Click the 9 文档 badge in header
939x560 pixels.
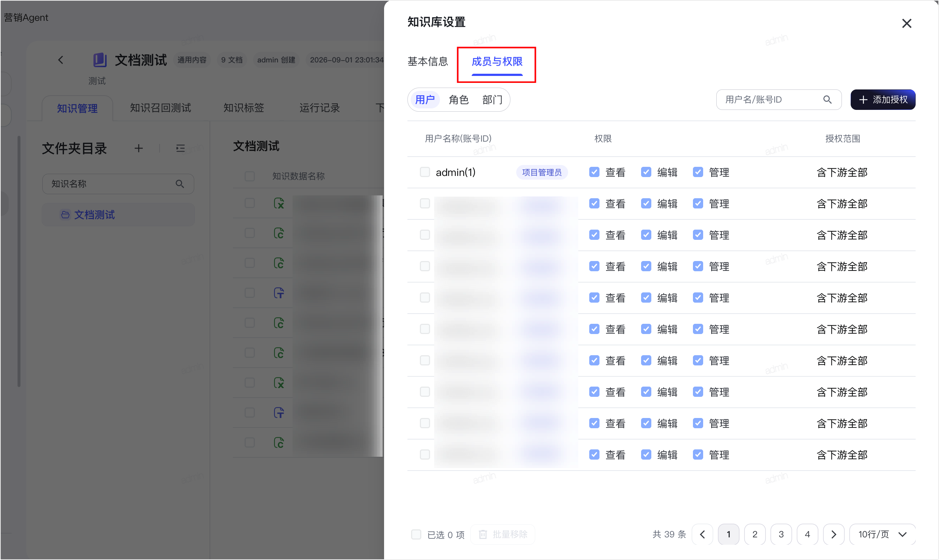coord(231,60)
